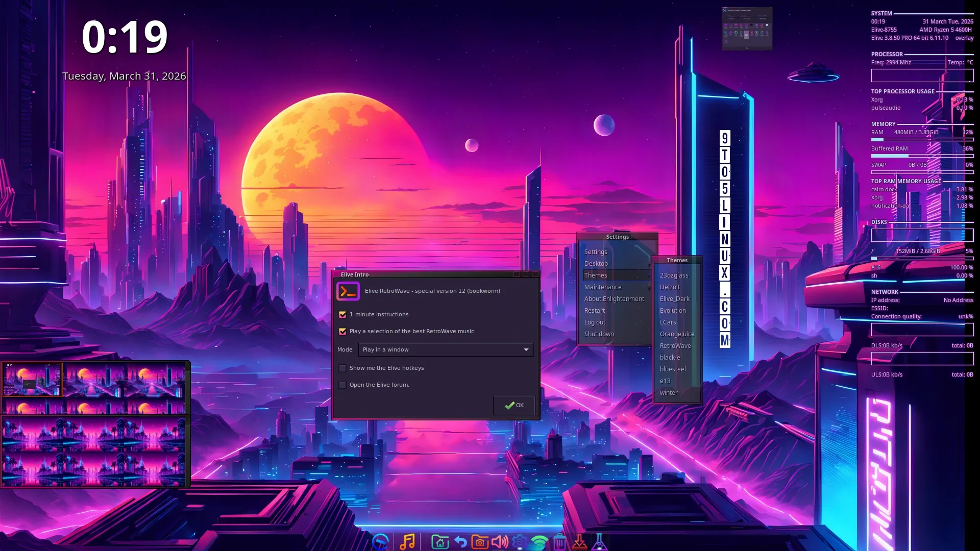Uncheck the 1-minute instructions checkbox
This screenshot has width=980, height=551.
[342, 315]
